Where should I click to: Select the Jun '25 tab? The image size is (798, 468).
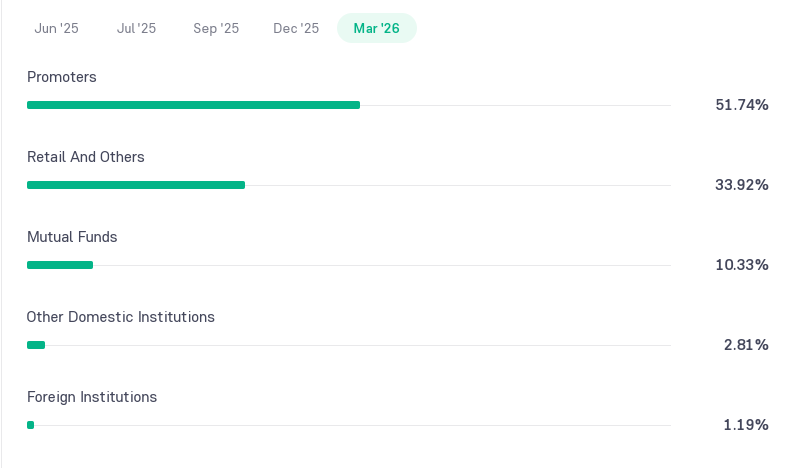tap(56, 28)
